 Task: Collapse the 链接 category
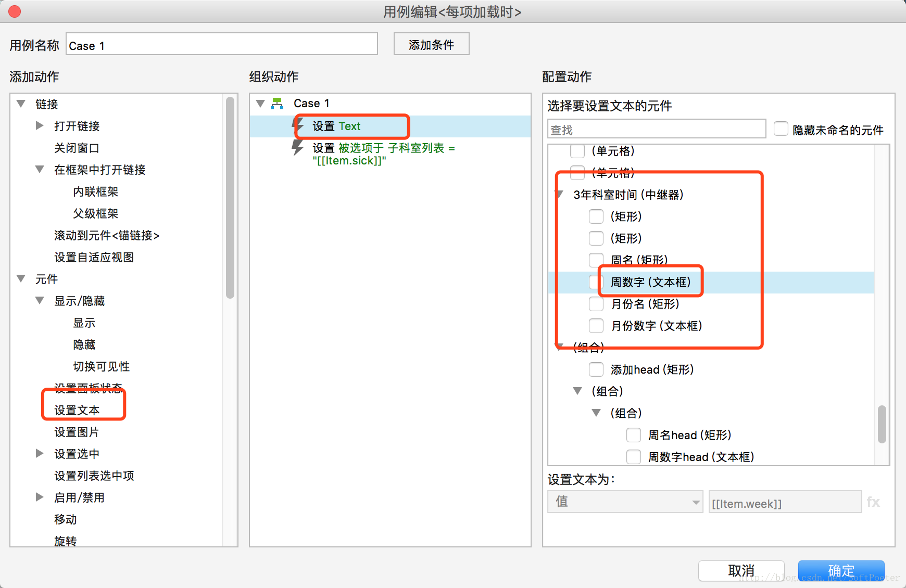[21, 104]
